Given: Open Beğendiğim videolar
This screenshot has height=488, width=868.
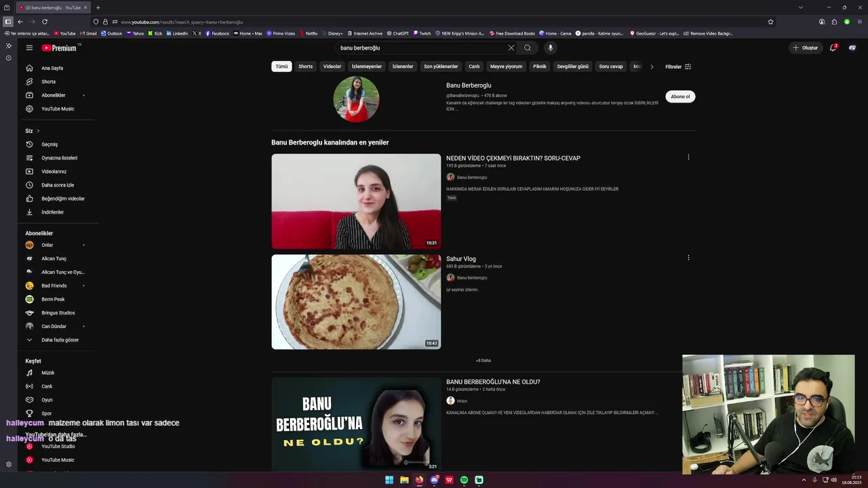Looking at the screenshot, I should [x=62, y=199].
